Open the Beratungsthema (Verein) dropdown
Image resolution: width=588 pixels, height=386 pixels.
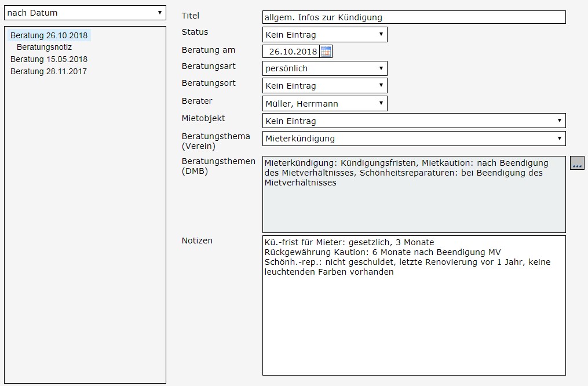[x=414, y=139]
